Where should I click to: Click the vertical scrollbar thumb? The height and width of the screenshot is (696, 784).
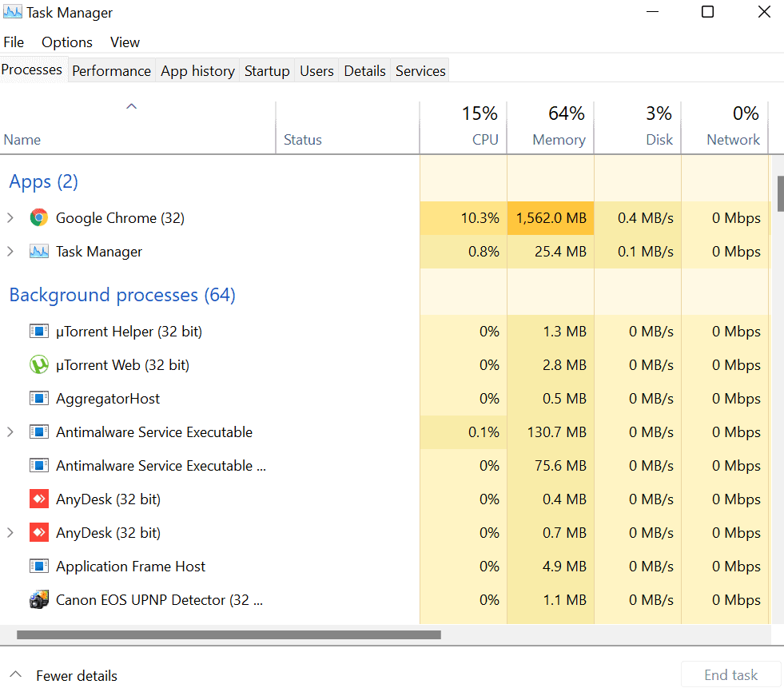(781, 193)
